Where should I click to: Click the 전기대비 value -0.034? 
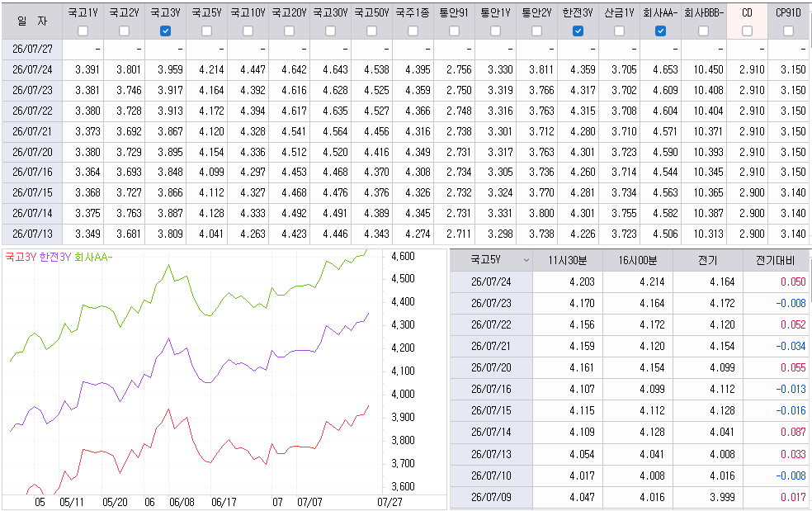[x=791, y=346]
